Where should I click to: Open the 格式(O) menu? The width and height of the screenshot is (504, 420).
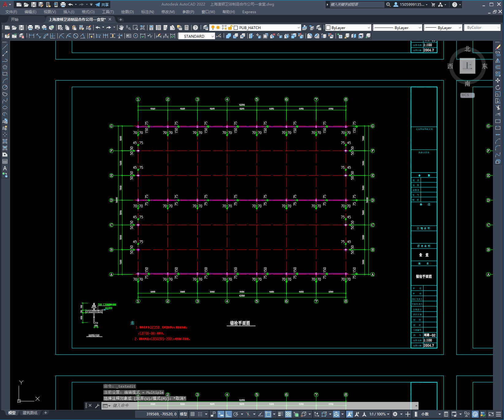pos(88,12)
